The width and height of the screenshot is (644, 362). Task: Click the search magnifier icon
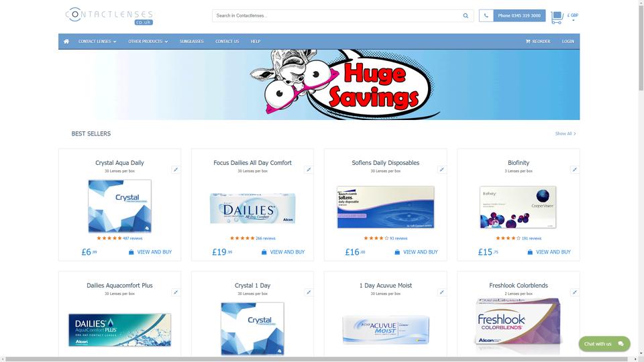coord(466,15)
